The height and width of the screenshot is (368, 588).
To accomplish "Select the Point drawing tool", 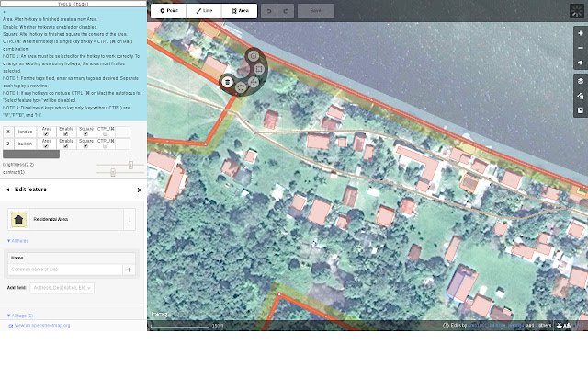I will (x=169, y=11).
